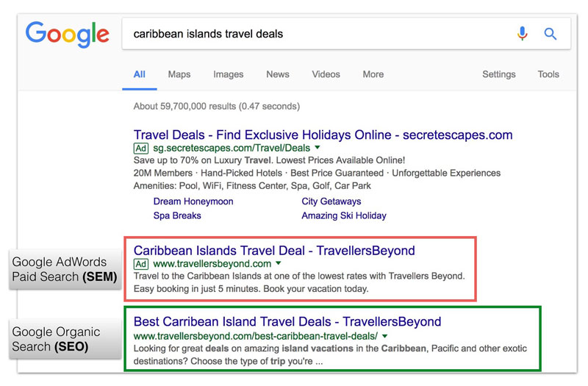Select the News tab
This screenshot has width=588, height=386.
[278, 74]
